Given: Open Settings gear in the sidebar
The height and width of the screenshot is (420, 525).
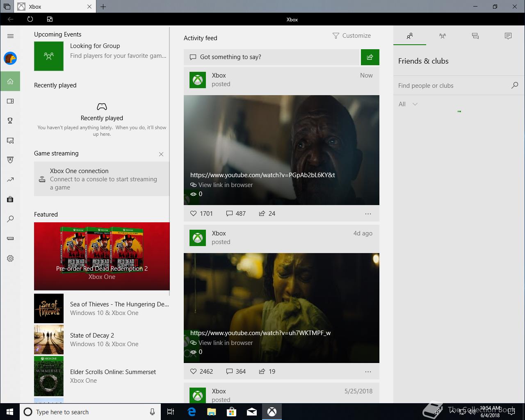Looking at the screenshot, I should pyautogui.click(x=10, y=258).
